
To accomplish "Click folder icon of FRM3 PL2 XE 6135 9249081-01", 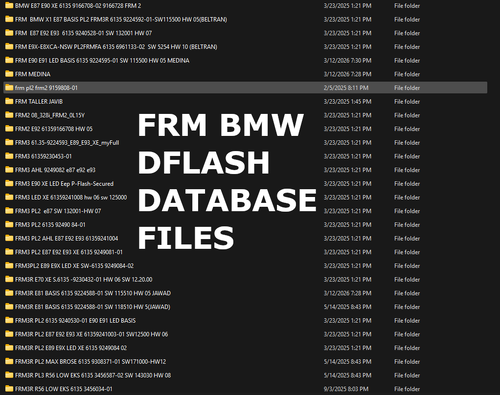I will click(x=9, y=252).
